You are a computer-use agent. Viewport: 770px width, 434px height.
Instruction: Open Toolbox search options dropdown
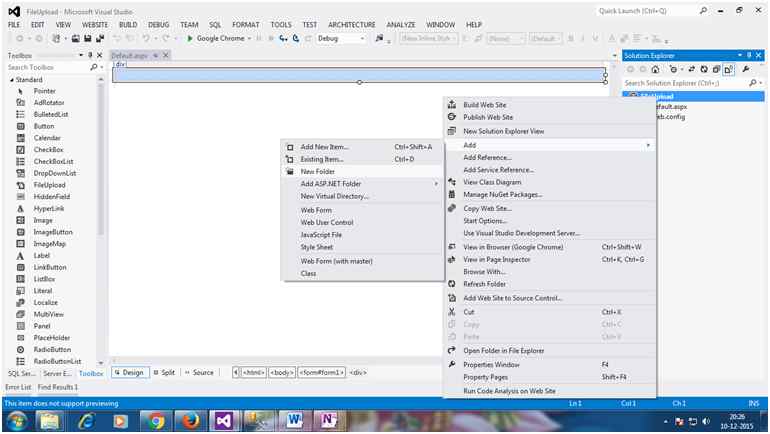point(102,67)
